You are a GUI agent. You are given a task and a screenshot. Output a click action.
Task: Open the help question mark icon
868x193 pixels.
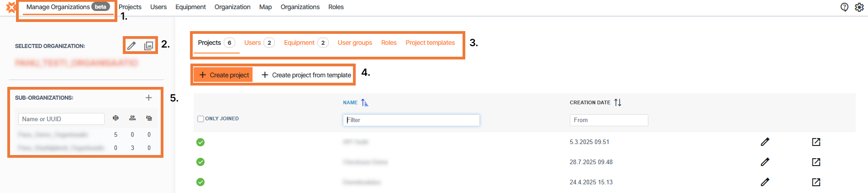[844, 7]
